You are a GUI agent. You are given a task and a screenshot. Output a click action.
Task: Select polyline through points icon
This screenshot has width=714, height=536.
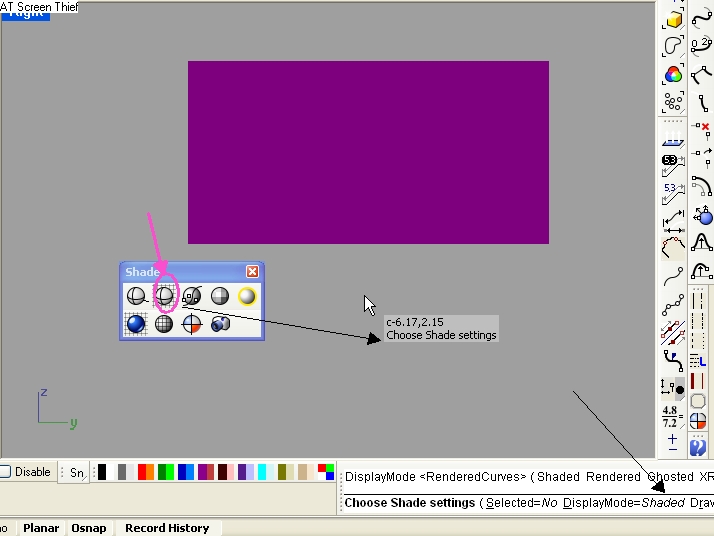click(x=673, y=305)
